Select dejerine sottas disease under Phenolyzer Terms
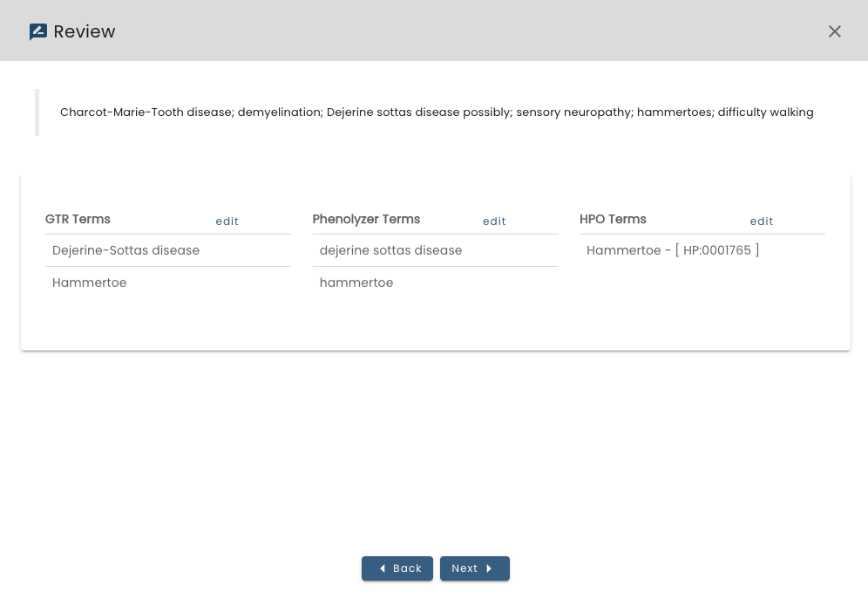 tap(390, 250)
